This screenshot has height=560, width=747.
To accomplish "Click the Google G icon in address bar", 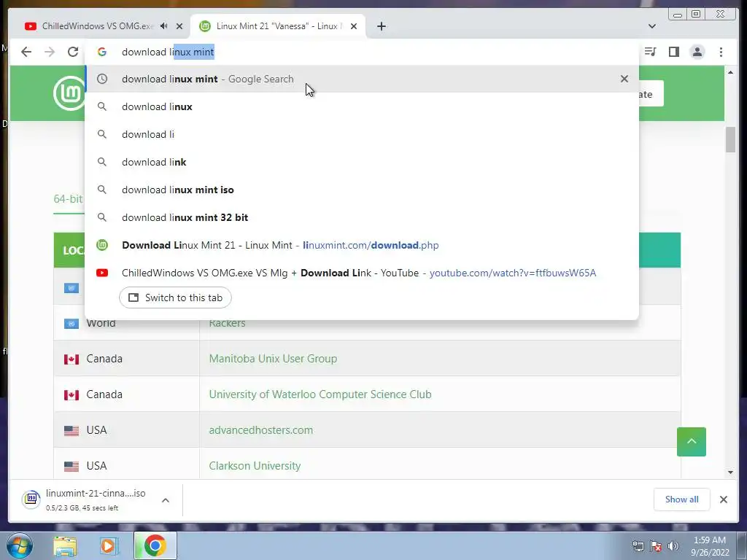I will 102,52.
